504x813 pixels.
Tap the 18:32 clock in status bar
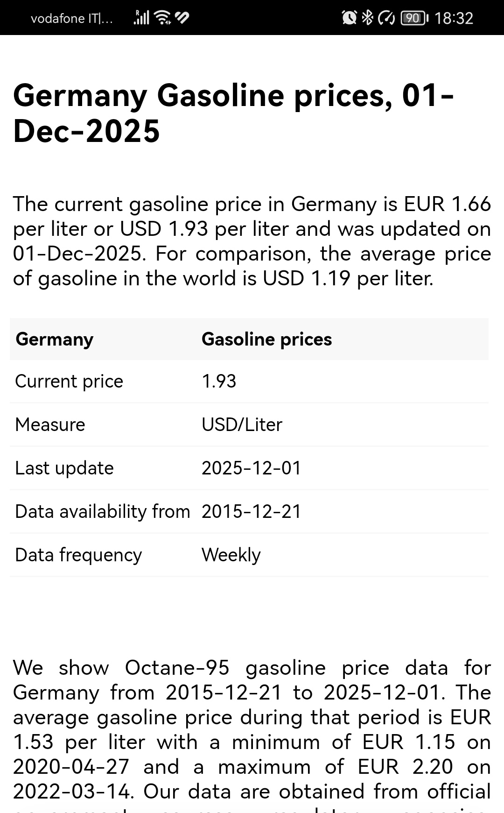(x=454, y=18)
